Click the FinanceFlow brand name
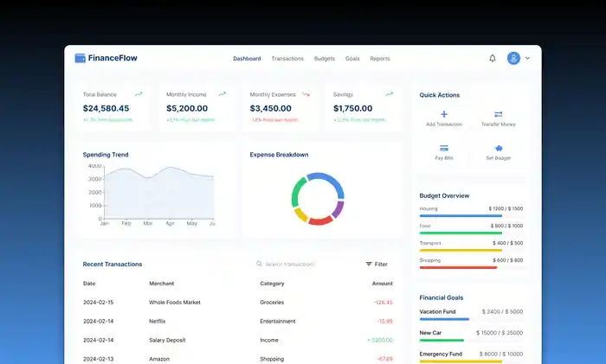 coord(113,58)
